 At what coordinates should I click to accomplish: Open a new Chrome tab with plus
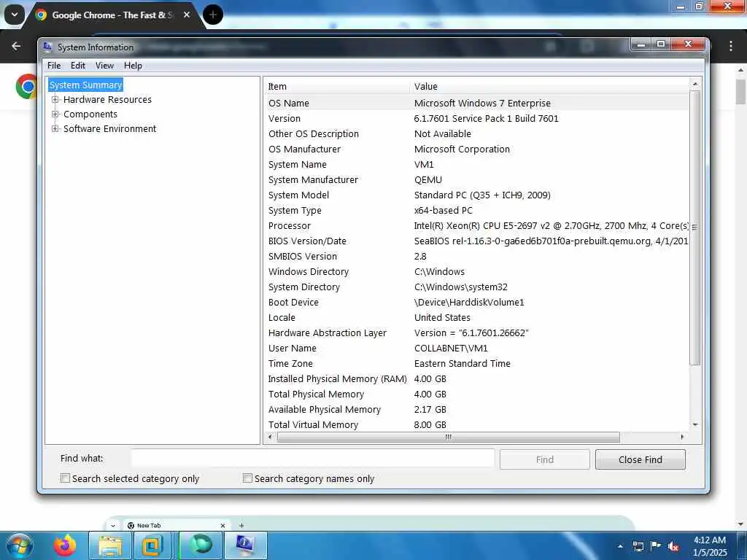tap(213, 15)
